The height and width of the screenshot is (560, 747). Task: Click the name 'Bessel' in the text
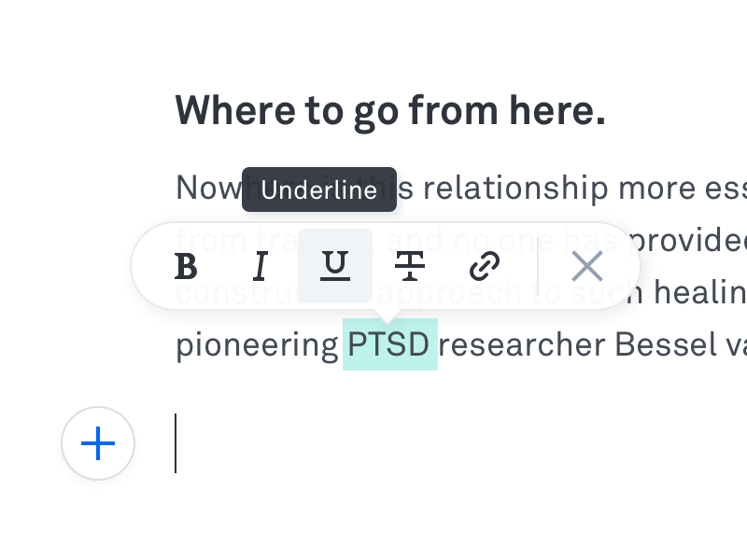pos(666,344)
